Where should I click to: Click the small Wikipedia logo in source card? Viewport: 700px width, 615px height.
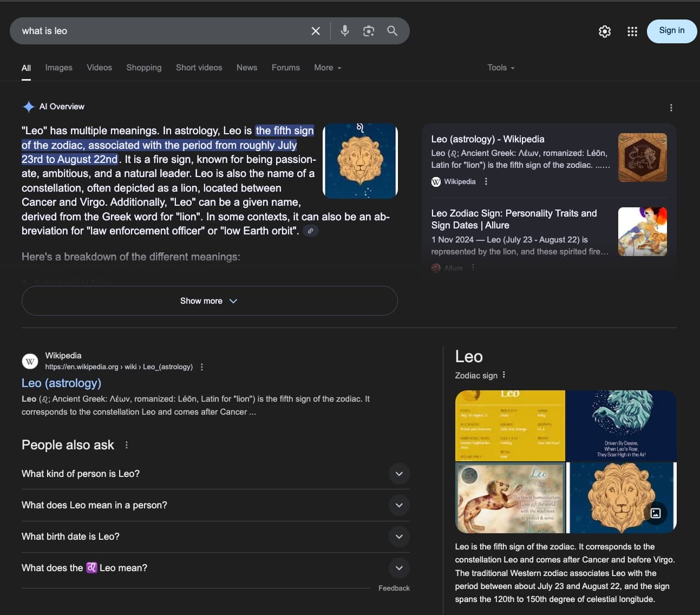[x=436, y=181]
